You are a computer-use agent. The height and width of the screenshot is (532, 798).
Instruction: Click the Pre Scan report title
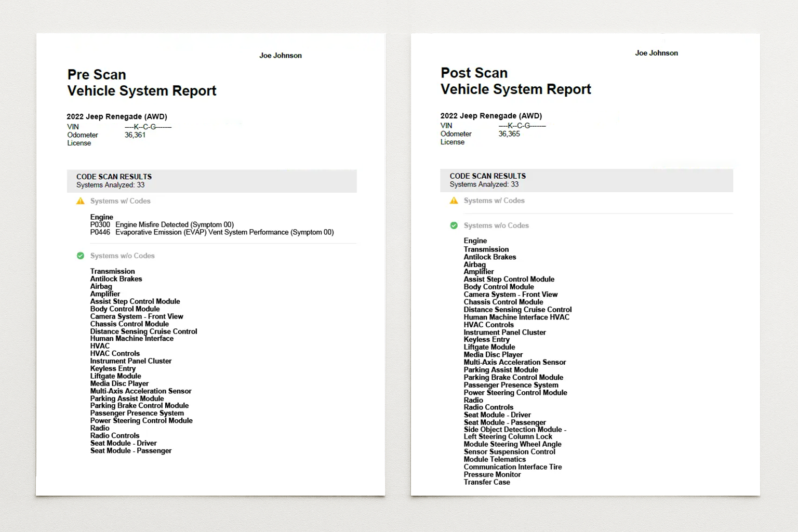pyautogui.click(x=141, y=83)
